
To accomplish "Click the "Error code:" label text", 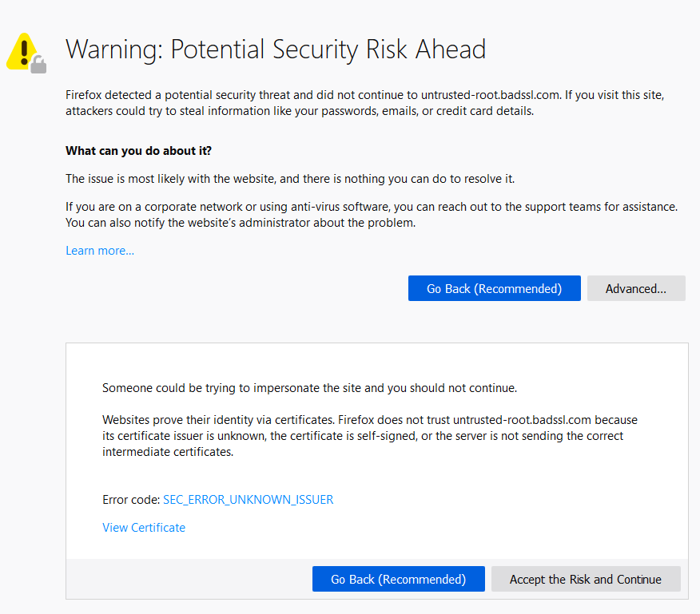I will point(131,499).
